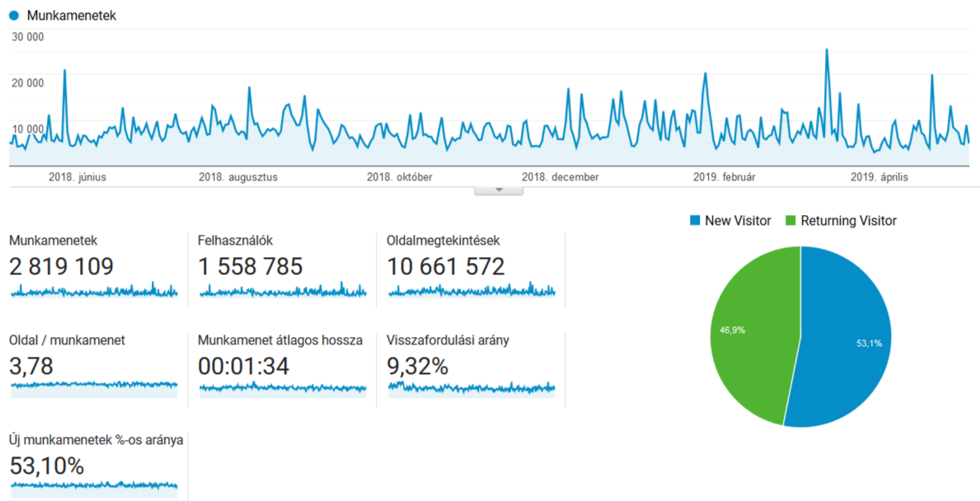Open the Visszafordulási arány 9,32% metric
Screen dimensions: 980x501
click(418, 366)
